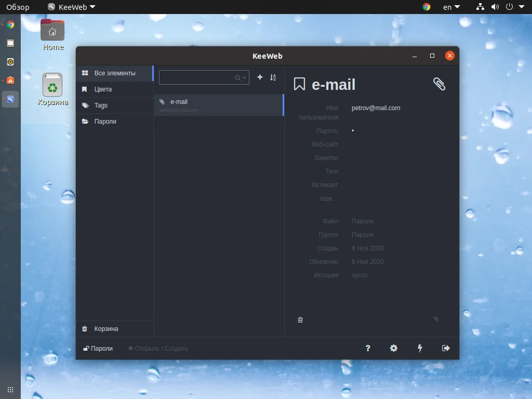Show All items (Все элементы)
Viewport: 532px width, 399px height.
click(x=115, y=73)
